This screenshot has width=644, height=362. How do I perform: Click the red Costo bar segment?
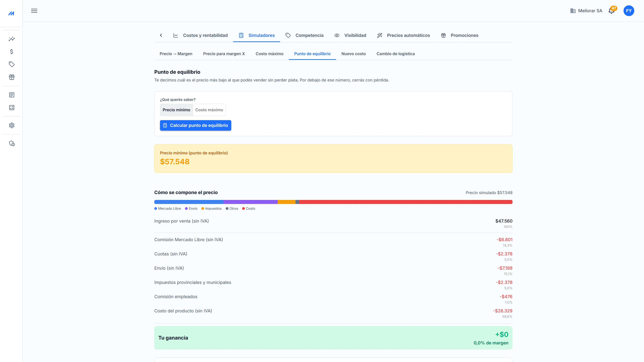pos(406,202)
